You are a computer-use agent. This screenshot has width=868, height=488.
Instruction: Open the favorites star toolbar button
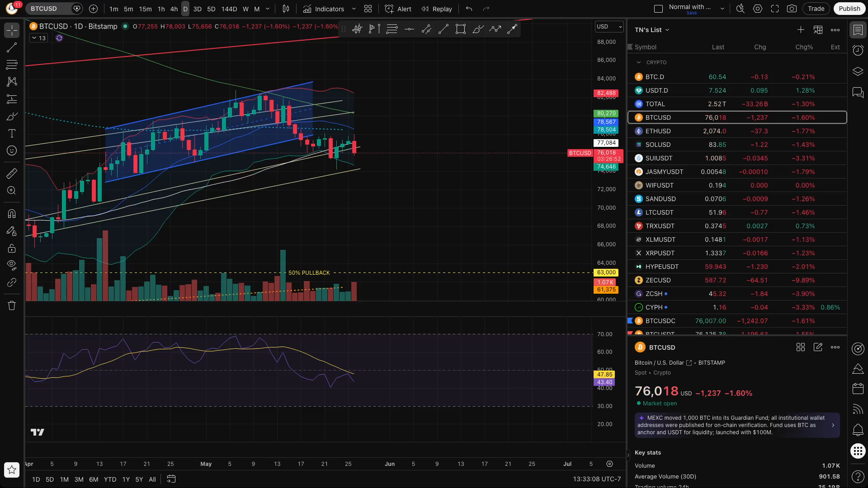pos(12,470)
